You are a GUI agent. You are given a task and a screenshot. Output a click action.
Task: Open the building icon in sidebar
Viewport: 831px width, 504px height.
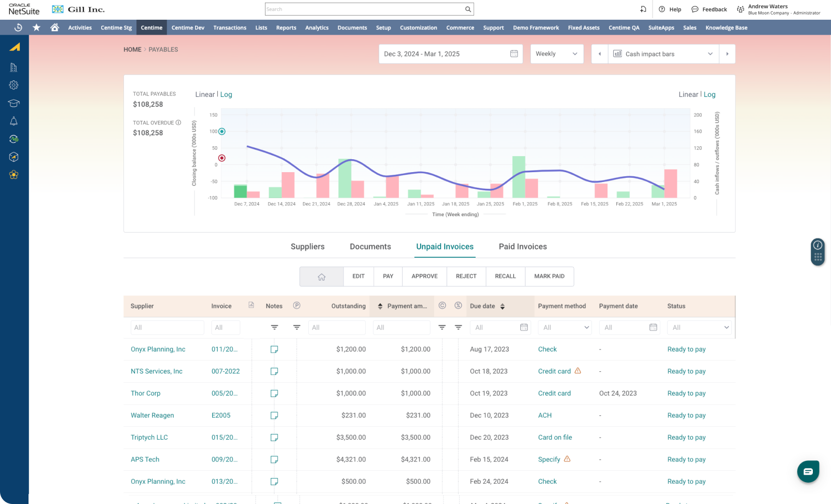point(14,67)
